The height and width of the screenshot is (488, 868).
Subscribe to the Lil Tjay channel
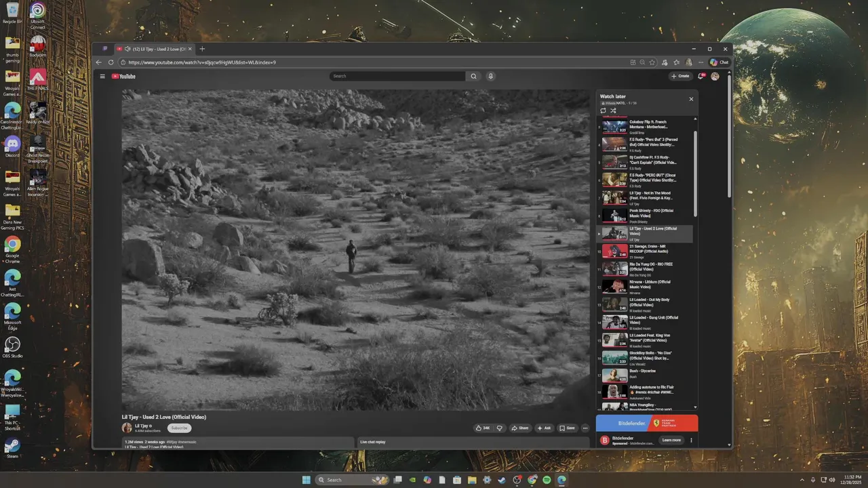179,428
